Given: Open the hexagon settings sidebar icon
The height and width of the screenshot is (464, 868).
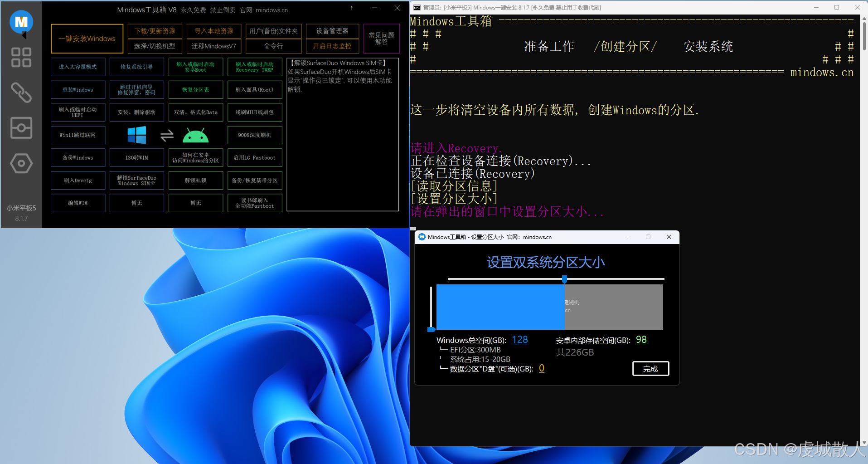Looking at the screenshot, I should [x=21, y=163].
